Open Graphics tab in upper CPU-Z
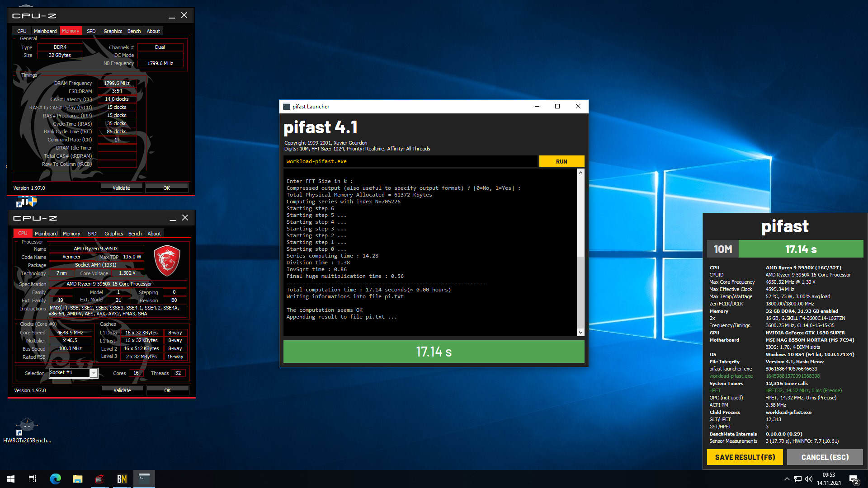This screenshot has width=868, height=488. point(113,31)
